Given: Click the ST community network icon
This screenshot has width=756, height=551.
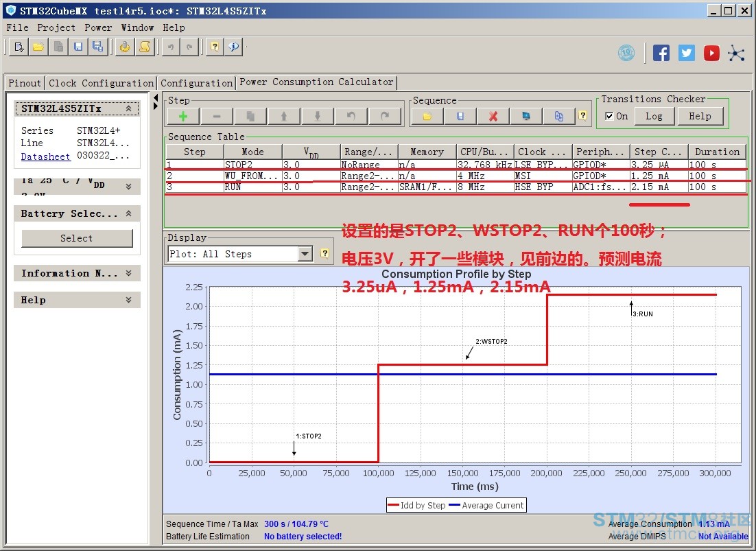Looking at the screenshot, I should (736, 53).
